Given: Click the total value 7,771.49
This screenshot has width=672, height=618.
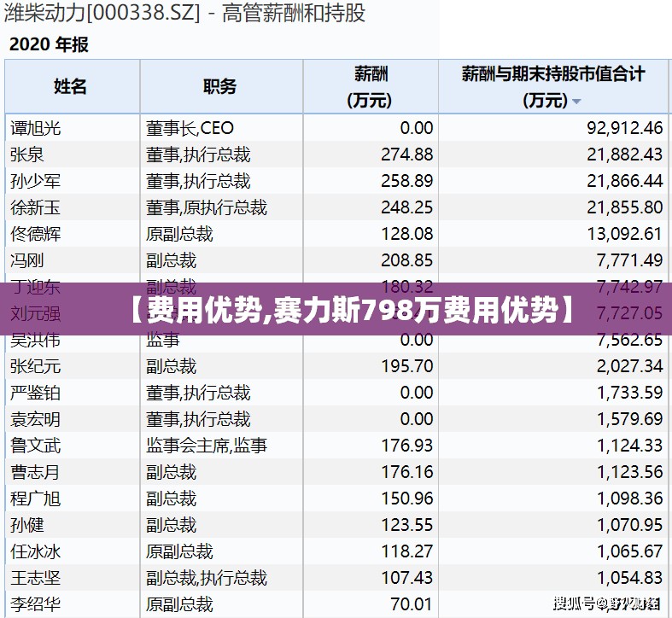Looking at the screenshot, I should pos(629,260).
